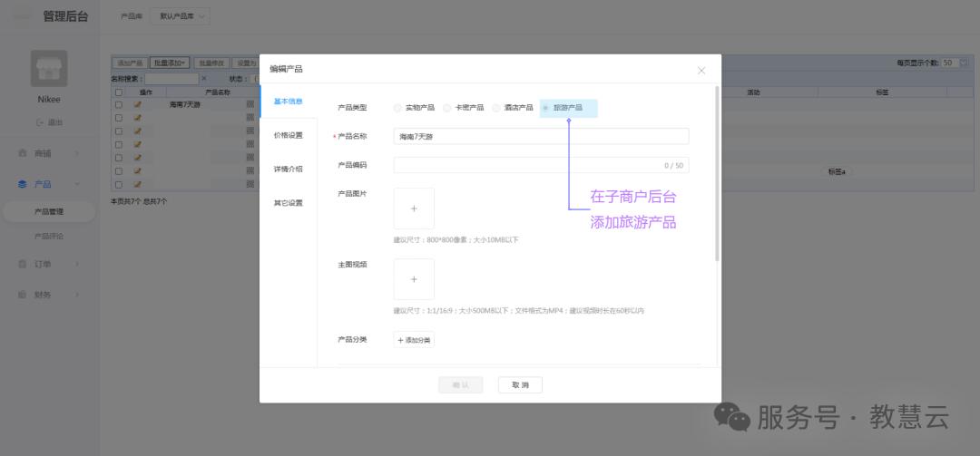Click the plus icon to upload main video
Viewport: 980px width, 456px height.
pyautogui.click(x=414, y=279)
